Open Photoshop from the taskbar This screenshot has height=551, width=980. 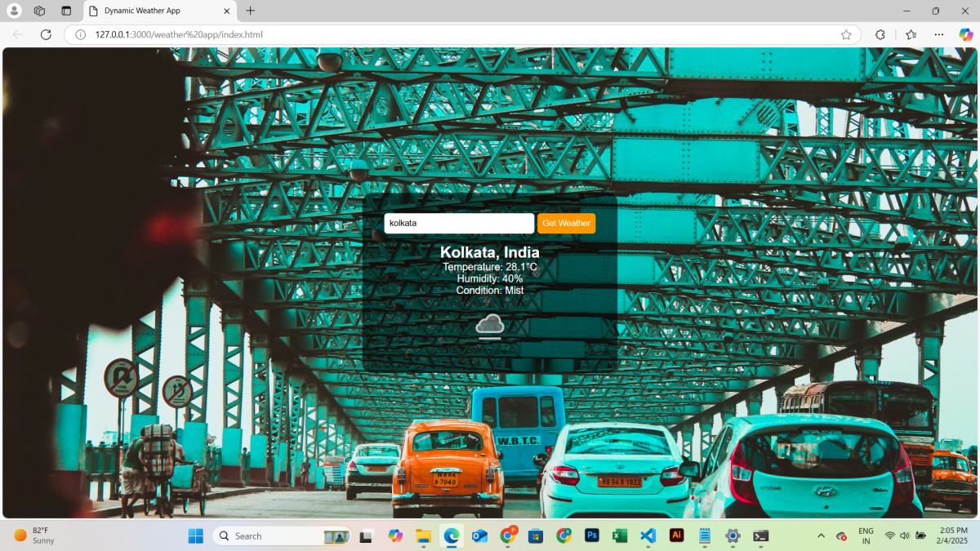click(592, 535)
